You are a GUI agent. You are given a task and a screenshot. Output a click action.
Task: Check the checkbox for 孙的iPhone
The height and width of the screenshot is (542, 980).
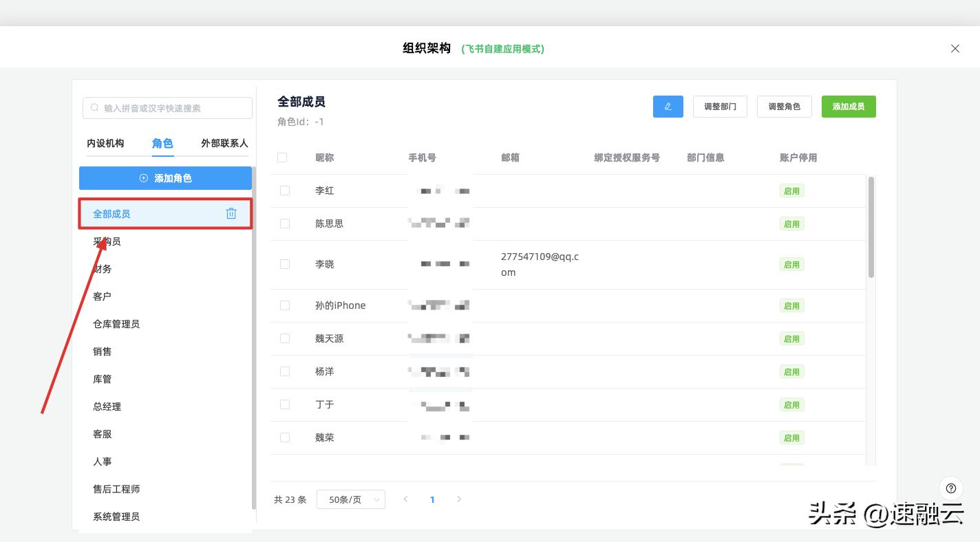tap(285, 305)
